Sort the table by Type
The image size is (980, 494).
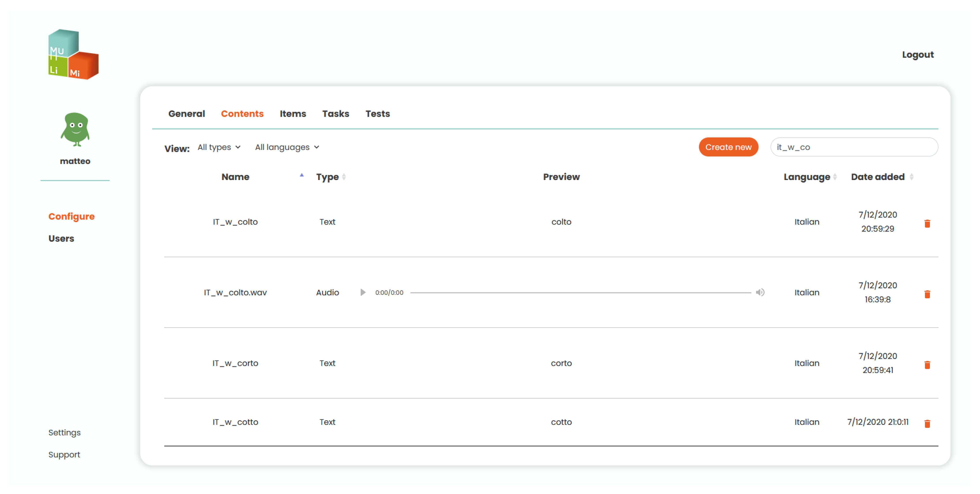tap(343, 177)
